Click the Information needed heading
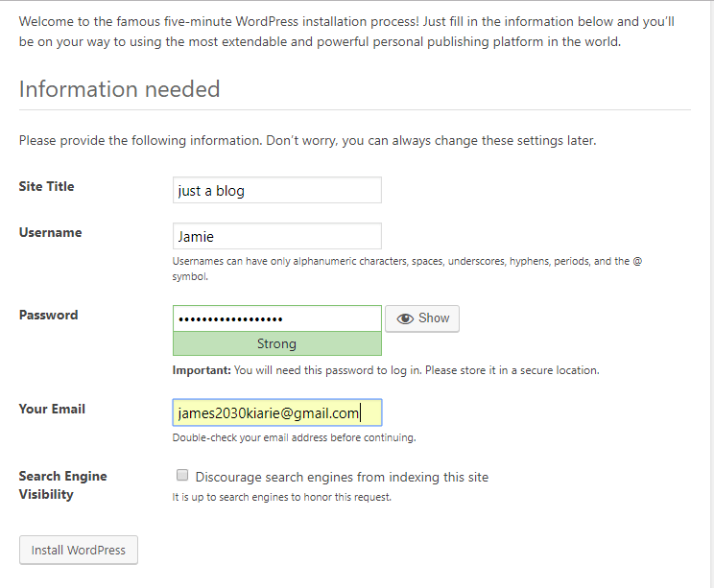Viewport: 714px width, 588px height. pyautogui.click(x=119, y=89)
